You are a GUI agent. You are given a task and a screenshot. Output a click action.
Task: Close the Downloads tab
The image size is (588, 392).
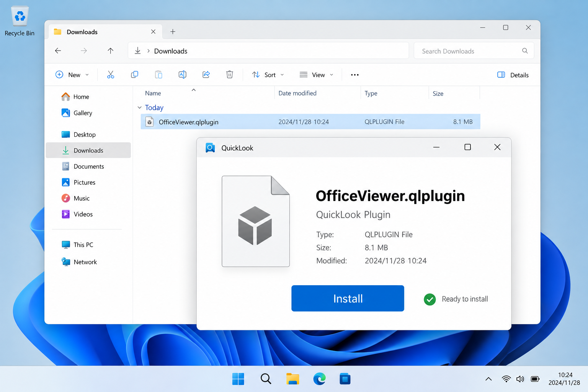[x=153, y=32]
